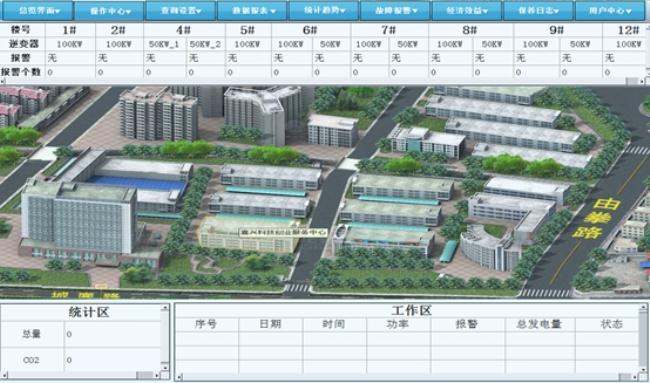Click the 统计区 horizontal scroll right arrow
Screen dimensions: 650x383
(158, 375)
